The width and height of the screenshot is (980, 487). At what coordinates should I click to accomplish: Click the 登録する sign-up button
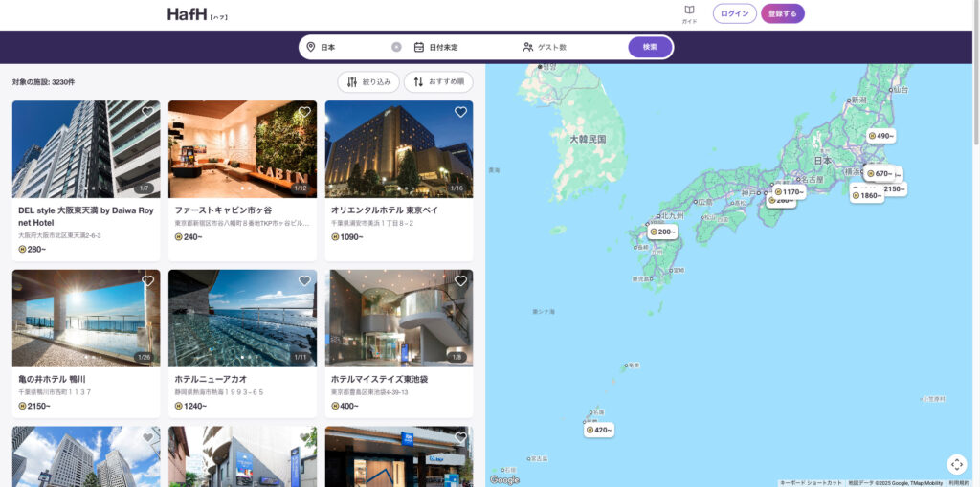coord(782,13)
